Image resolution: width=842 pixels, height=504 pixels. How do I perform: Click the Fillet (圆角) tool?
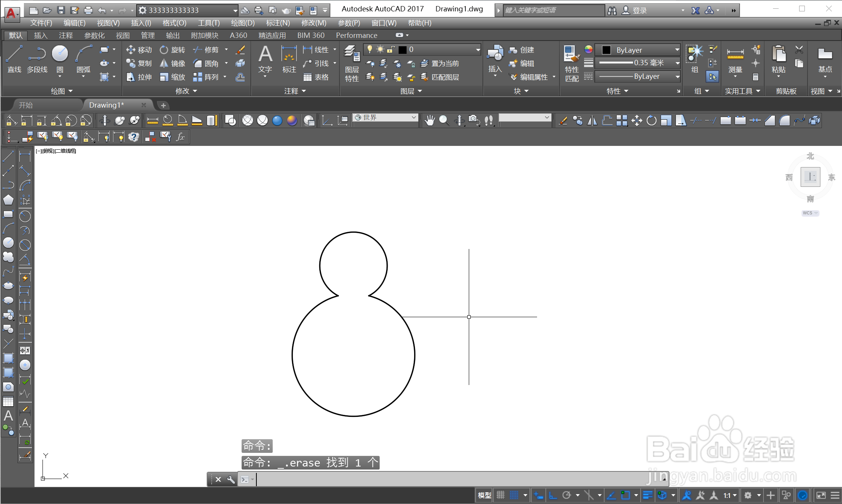(x=206, y=63)
